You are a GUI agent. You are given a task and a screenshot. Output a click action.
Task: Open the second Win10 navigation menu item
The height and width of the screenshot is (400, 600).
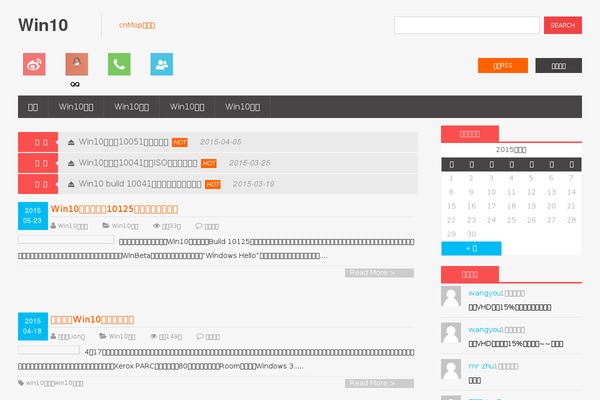[76, 107]
